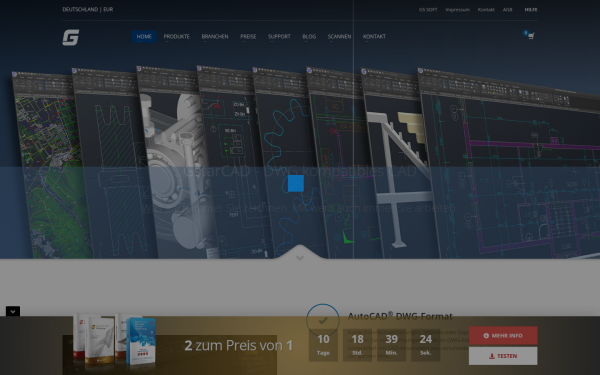
Task: Click the '10 Tage' countdown box
Action: (323, 345)
